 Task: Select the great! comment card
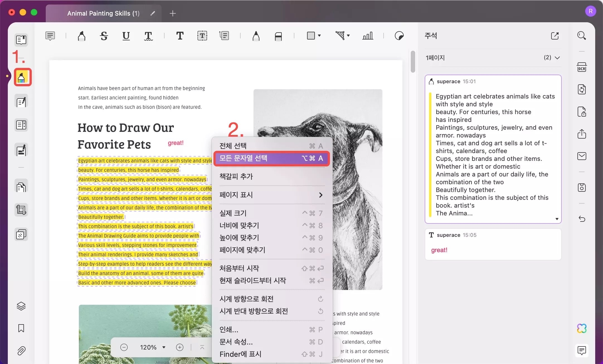493,244
